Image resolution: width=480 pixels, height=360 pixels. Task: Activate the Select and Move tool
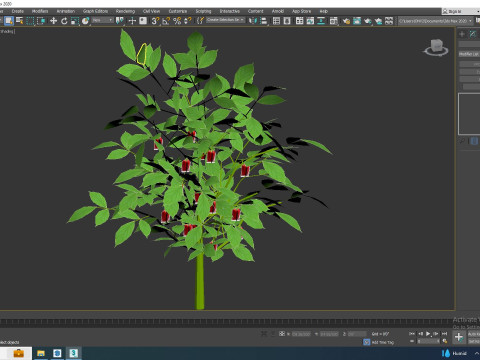coord(53,21)
